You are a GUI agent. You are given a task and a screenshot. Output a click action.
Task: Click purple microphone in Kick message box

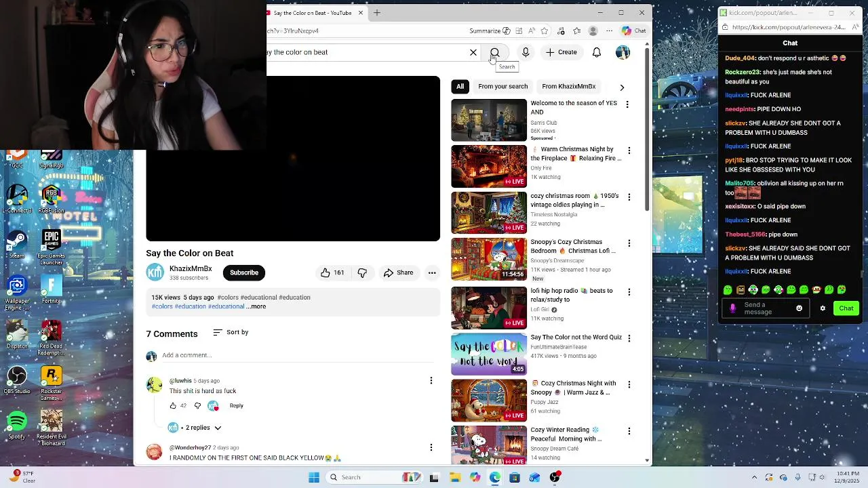point(732,308)
